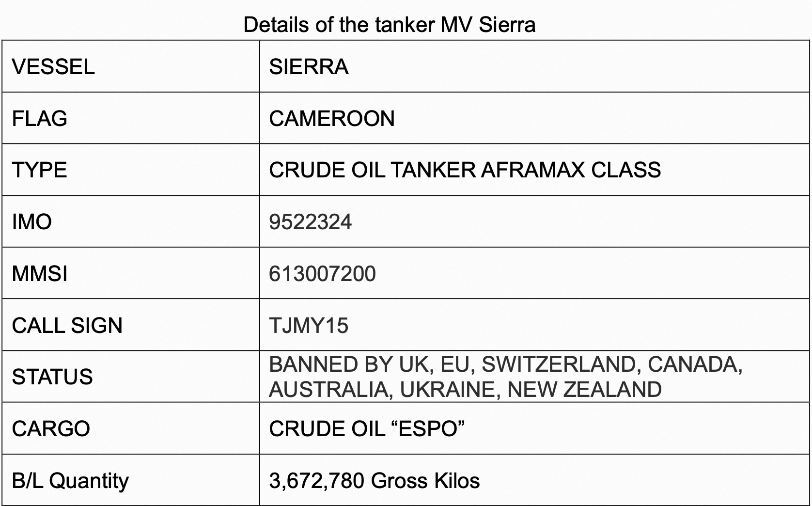
Task: Click the CRUDE OIL TANKER AFRAMAX CLASS text
Action: [465, 170]
